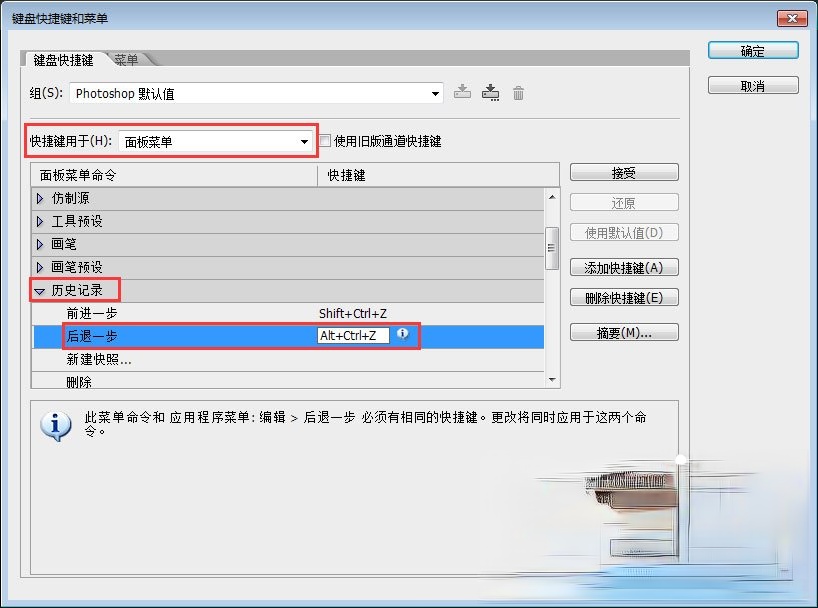Click the save current shortcut set icon

[462, 92]
